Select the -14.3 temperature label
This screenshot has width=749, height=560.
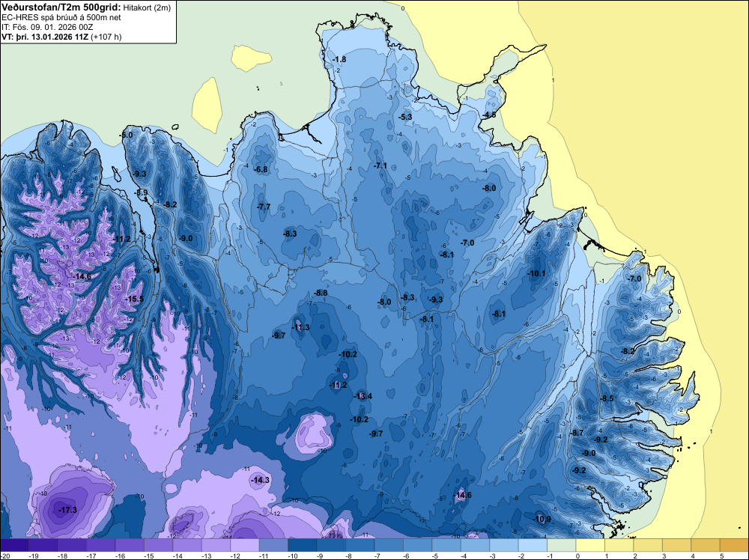[x=261, y=481]
